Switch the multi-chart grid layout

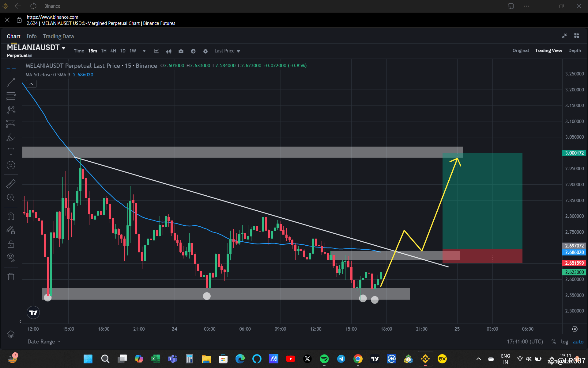tap(577, 36)
